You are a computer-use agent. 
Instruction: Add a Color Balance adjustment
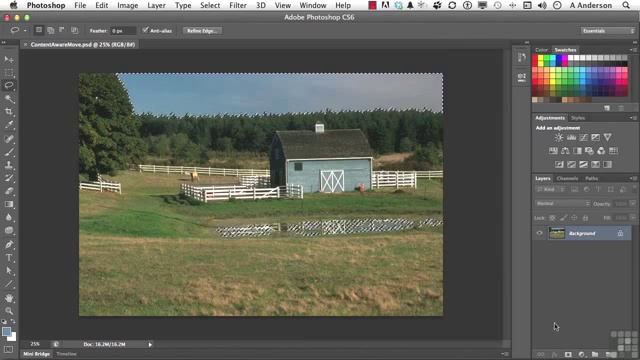565,151
